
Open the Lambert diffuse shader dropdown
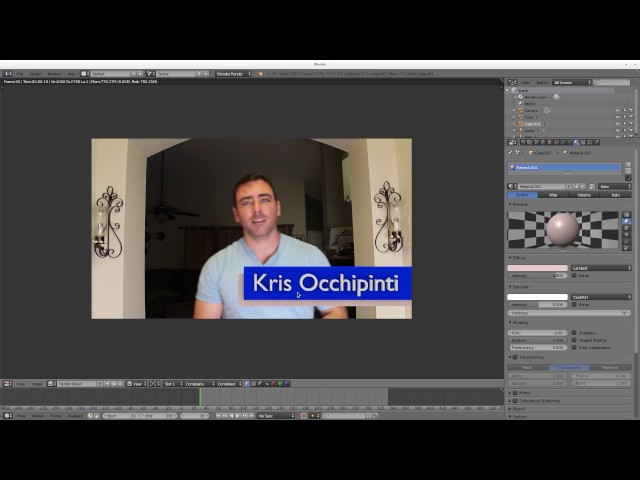601,268
